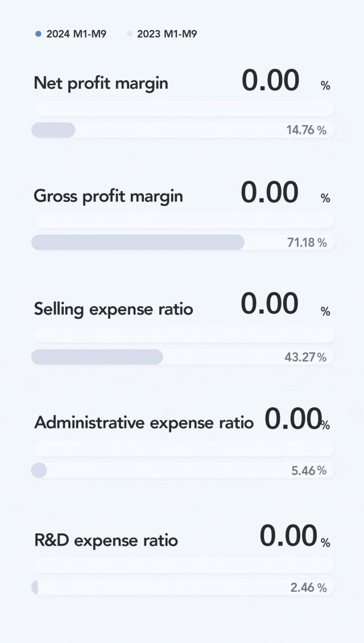Click the 5.46 % value label
The image size is (364, 643).
[309, 471]
